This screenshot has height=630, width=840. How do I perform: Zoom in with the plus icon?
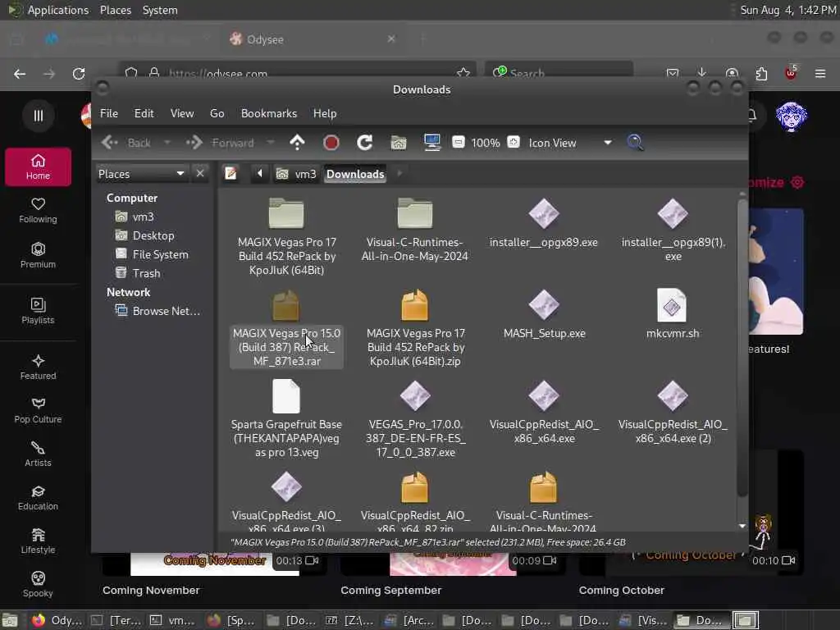point(514,143)
